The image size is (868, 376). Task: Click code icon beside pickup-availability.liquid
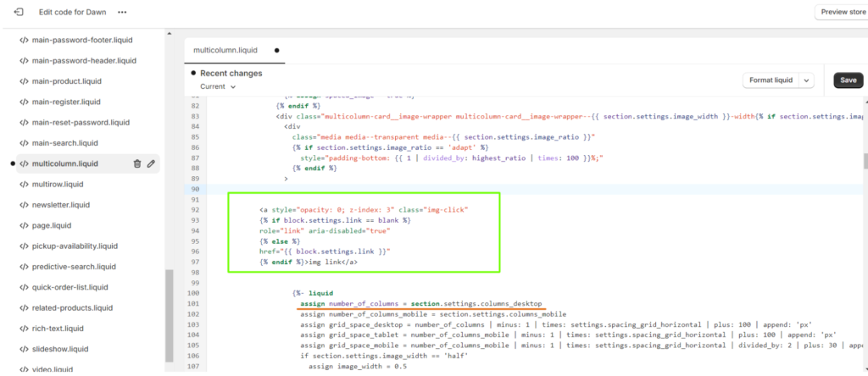[24, 246]
